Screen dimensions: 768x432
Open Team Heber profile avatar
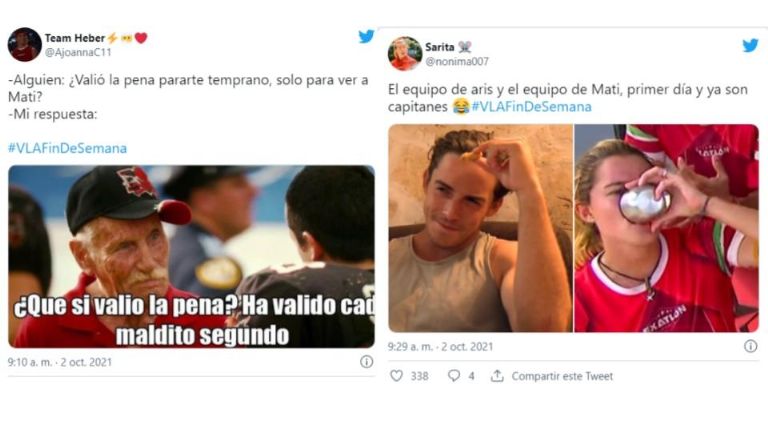point(24,45)
